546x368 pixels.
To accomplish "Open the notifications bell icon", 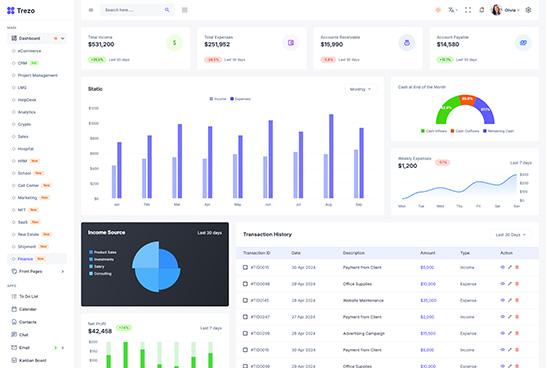I will point(482,10).
